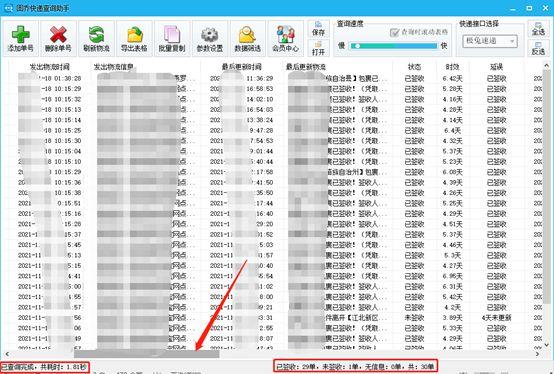This screenshot has width=554, height=374.
Task: Select the 6.42天 cell
Action: click(452, 78)
